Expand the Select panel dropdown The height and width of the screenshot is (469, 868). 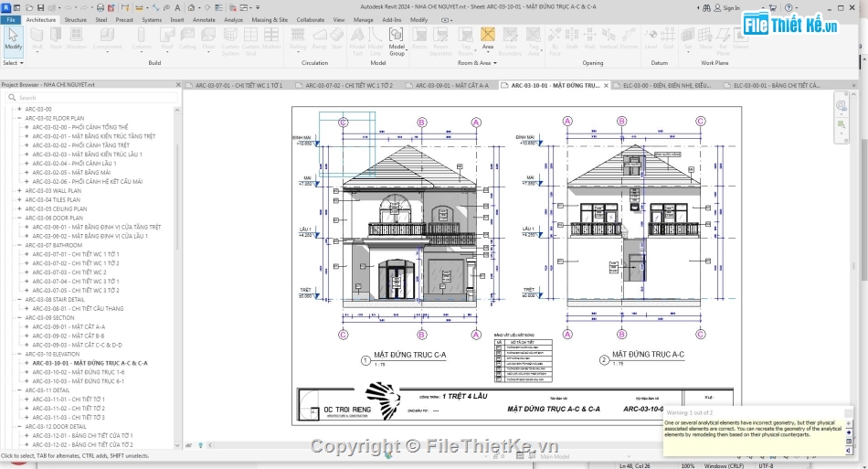(x=14, y=62)
